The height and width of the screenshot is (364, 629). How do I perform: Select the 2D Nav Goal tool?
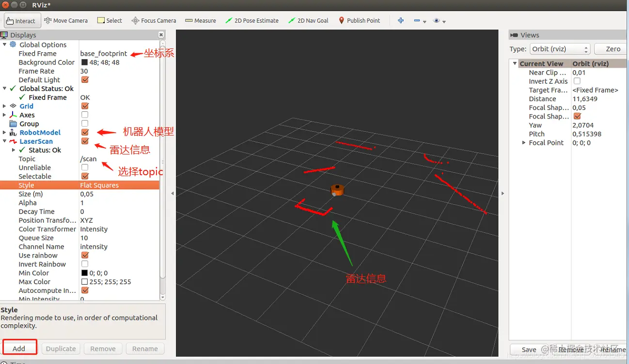click(308, 20)
